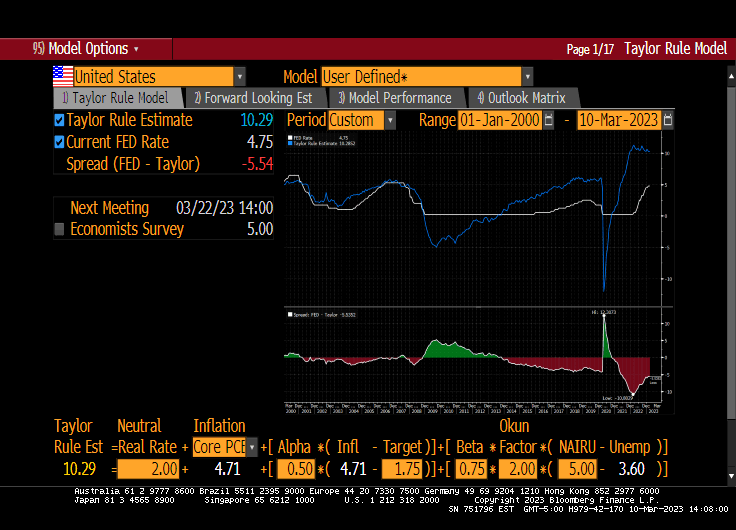736x530 pixels.
Task: Open the Model User Defined dropdown
Action: pyautogui.click(x=526, y=77)
